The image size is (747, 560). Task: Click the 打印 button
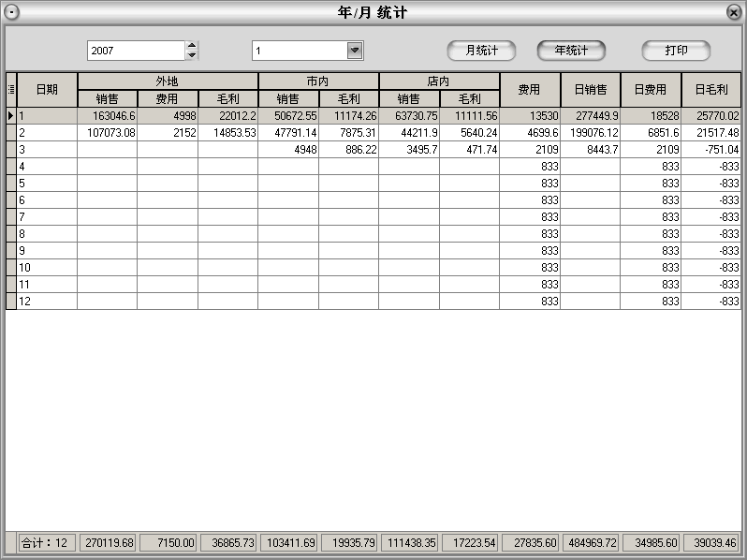coord(676,51)
